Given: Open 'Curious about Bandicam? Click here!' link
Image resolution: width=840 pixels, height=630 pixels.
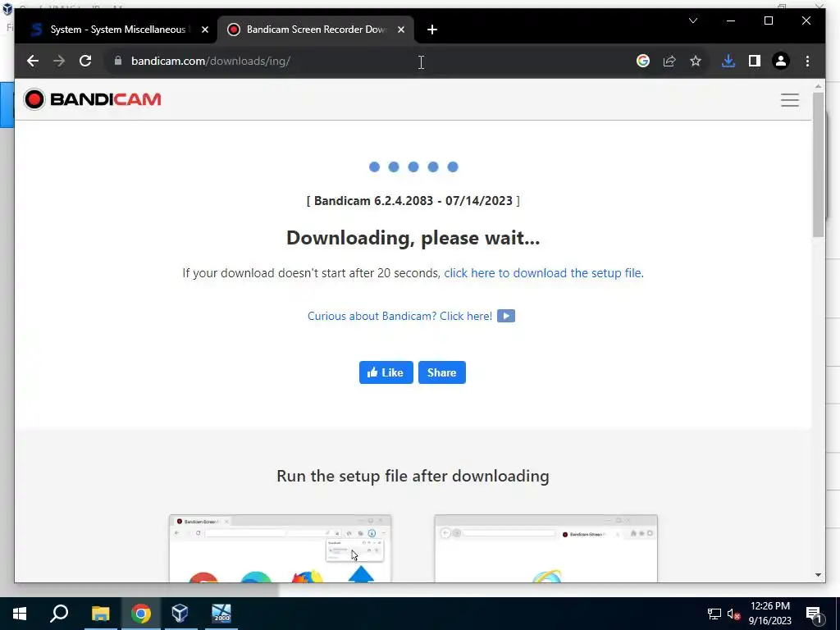Looking at the screenshot, I should (399, 316).
